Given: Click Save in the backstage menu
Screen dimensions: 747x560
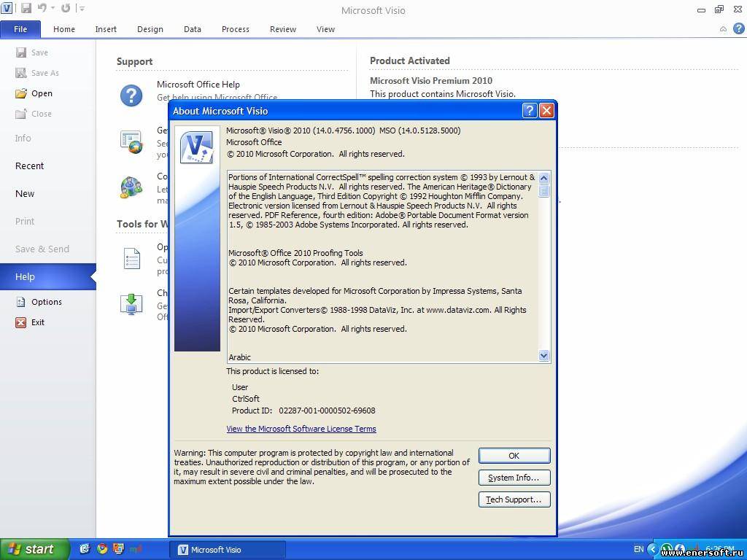Looking at the screenshot, I should [39, 52].
